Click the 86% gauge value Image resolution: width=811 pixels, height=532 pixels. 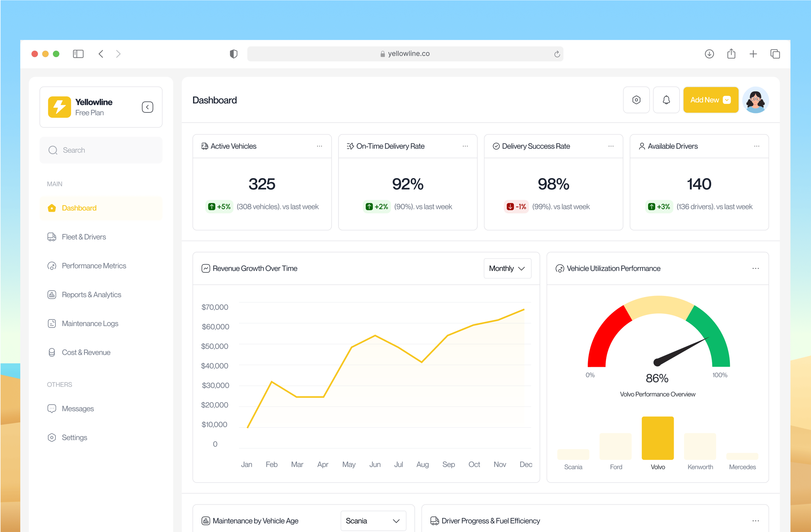pos(657,378)
